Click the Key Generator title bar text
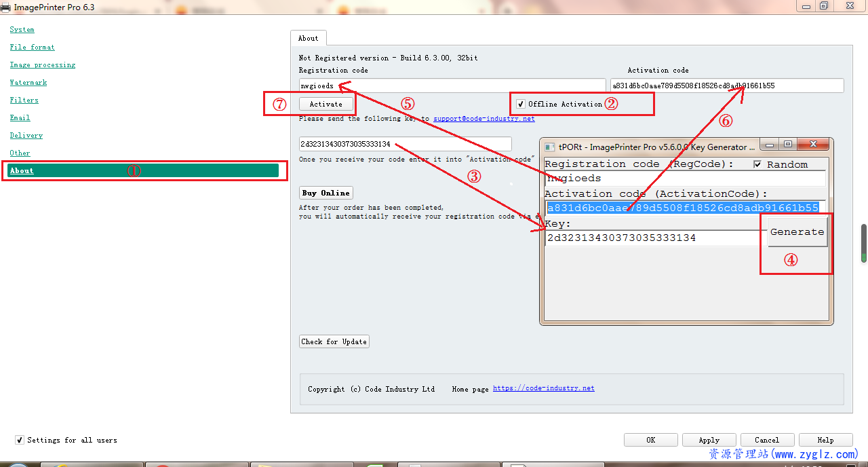The height and width of the screenshot is (467, 868). pyautogui.click(x=656, y=147)
